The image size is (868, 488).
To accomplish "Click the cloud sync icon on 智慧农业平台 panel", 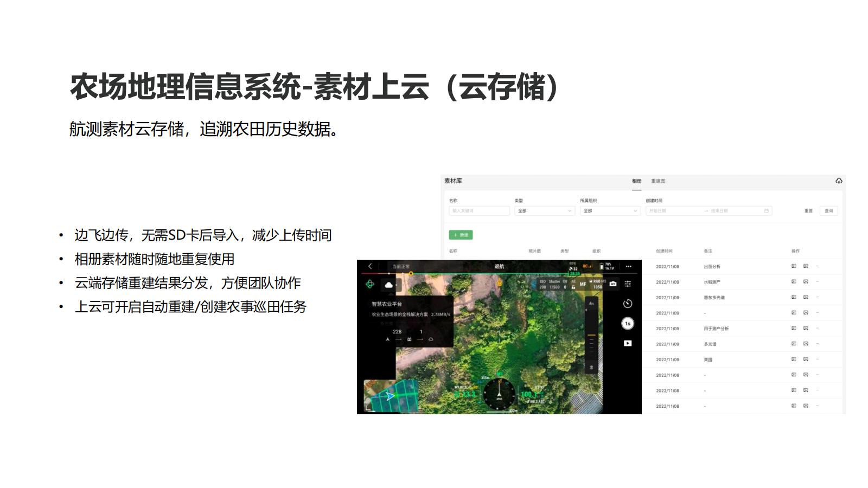I will pos(389,285).
